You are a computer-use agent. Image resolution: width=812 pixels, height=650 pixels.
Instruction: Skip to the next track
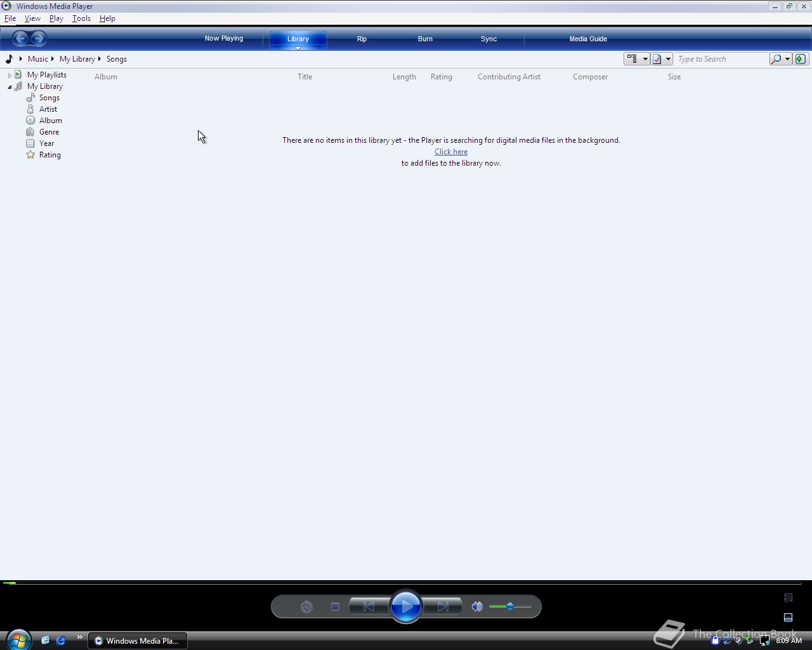click(x=443, y=607)
